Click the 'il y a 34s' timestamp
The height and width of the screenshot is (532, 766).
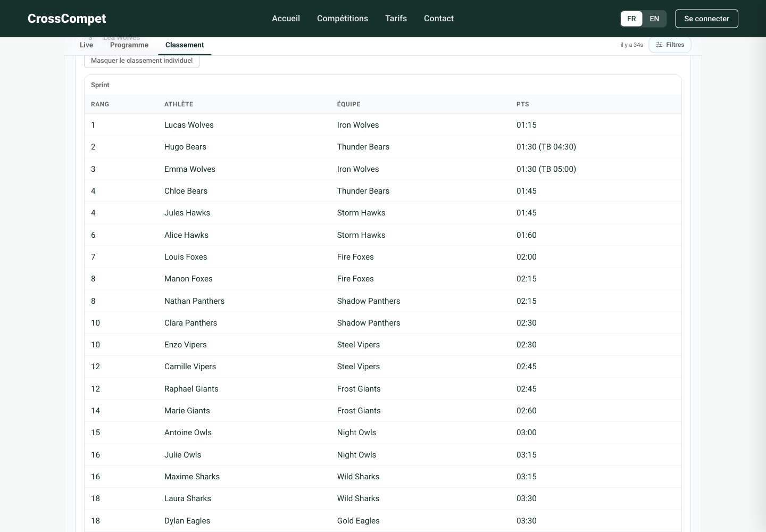[x=631, y=45]
